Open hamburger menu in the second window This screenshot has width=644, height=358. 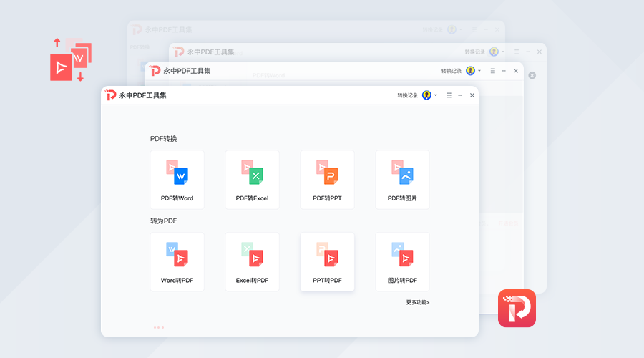click(492, 71)
